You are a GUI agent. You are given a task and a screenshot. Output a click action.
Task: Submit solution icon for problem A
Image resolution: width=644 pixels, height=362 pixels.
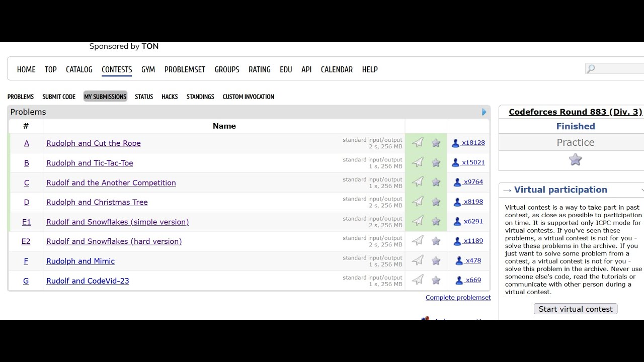[x=418, y=143]
